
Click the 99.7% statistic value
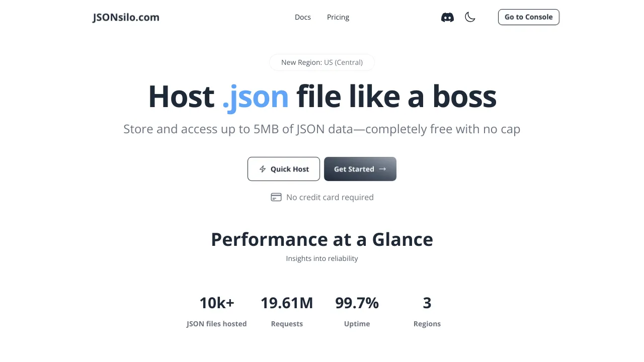coord(357,303)
